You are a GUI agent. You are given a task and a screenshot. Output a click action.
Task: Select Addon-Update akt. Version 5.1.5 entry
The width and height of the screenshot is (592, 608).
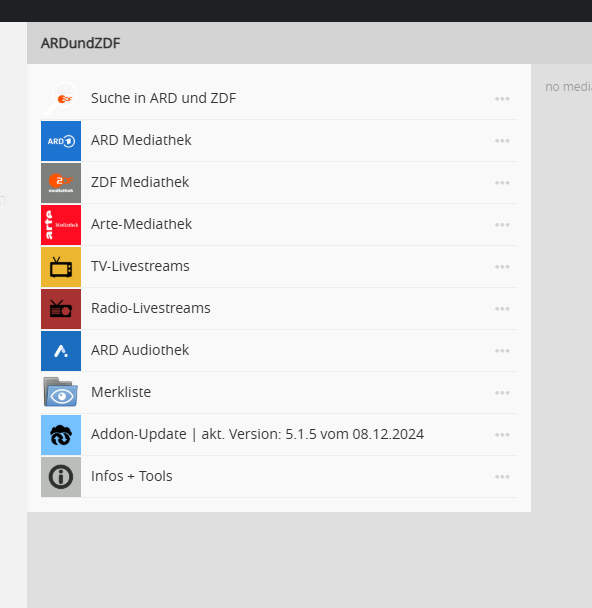point(257,434)
